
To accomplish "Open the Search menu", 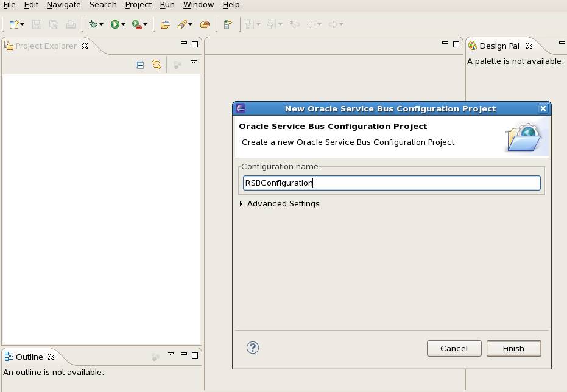I will pos(103,5).
